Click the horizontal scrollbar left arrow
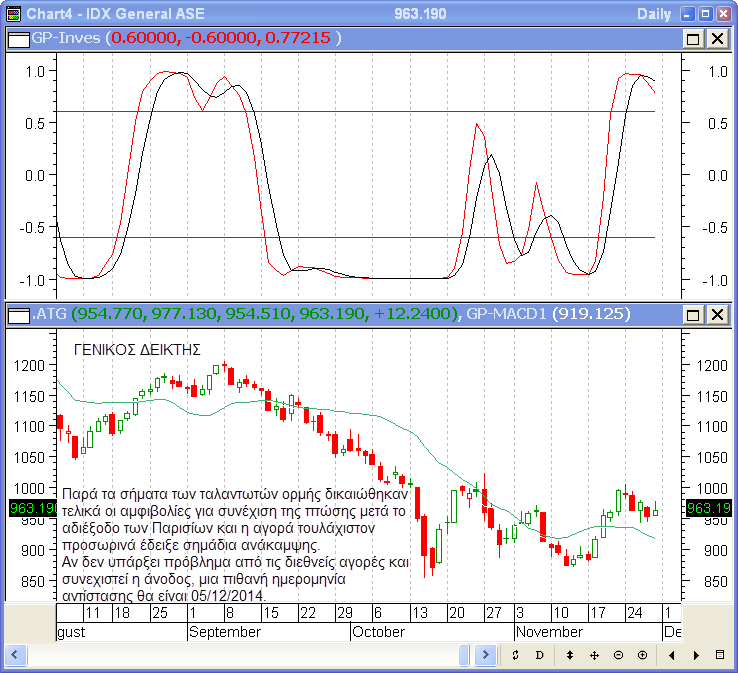 coord(14,655)
